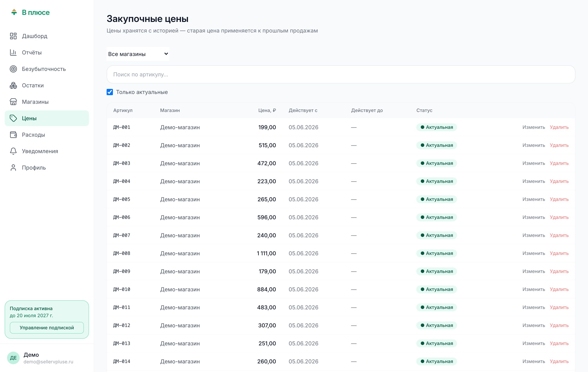Screen dimensions: 588x372
Task: Click Управление подпиской button
Action: pos(47,328)
